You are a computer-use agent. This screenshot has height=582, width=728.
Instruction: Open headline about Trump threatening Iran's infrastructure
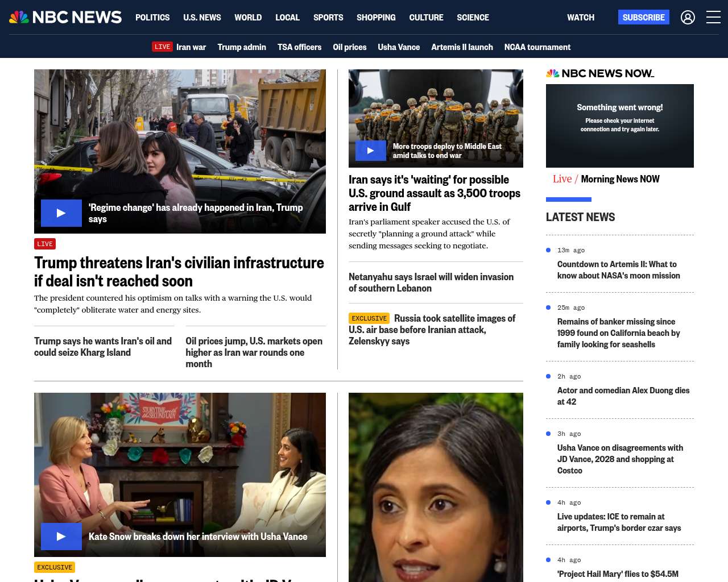click(x=179, y=272)
